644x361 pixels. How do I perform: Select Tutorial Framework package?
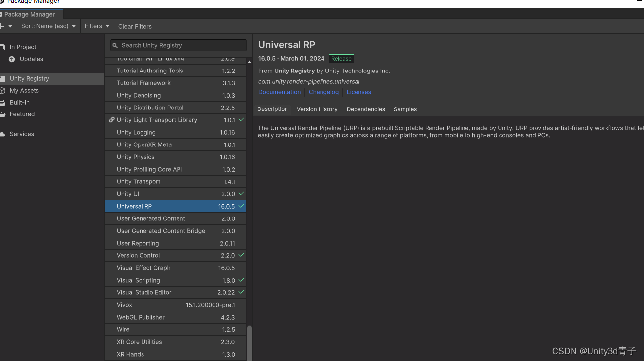click(x=175, y=83)
